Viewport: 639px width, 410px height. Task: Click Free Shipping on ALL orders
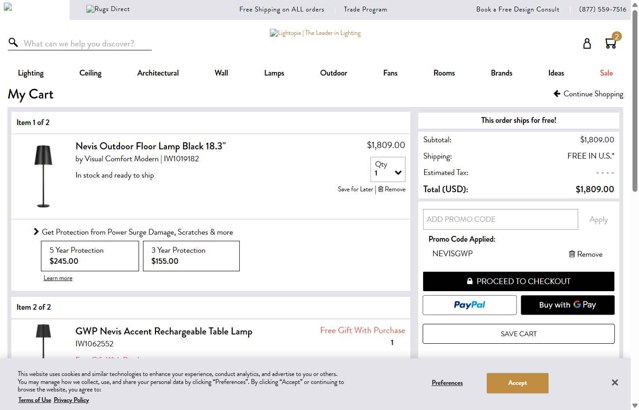click(x=282, y=9)
